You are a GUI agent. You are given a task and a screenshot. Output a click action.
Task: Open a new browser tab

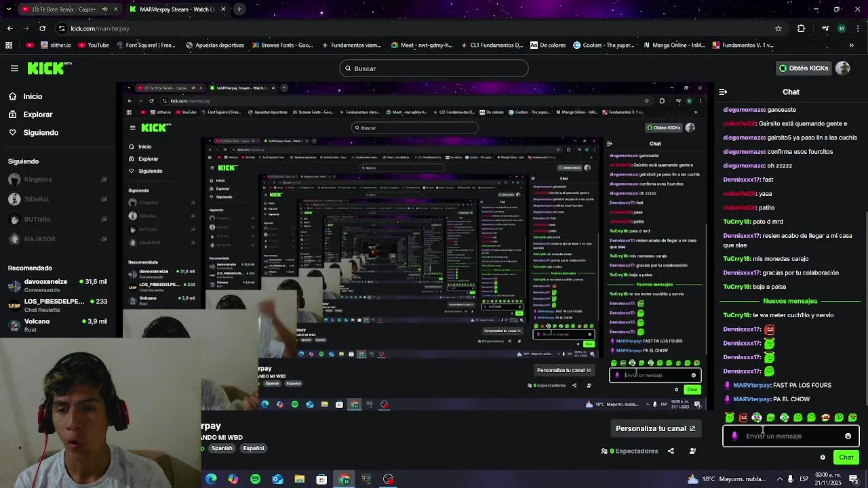239,9
